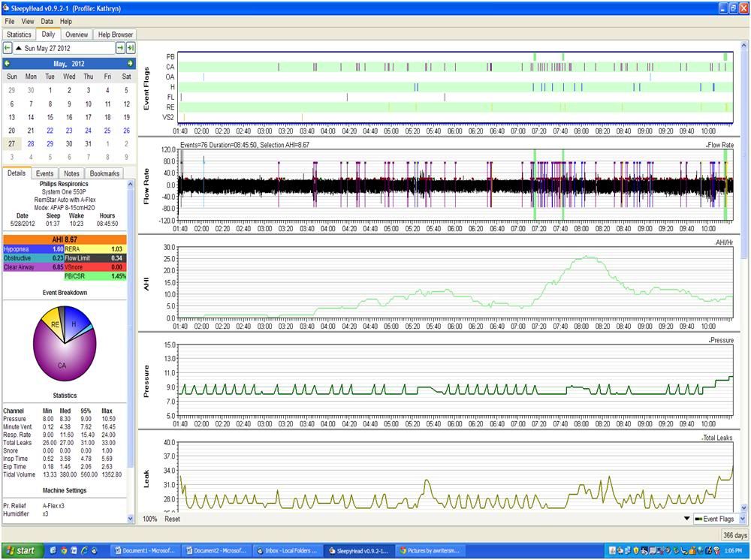Click the Windows Start button
Image resolution: width=751 pixels, height=560 pixels.
click(x=21, y=550)
